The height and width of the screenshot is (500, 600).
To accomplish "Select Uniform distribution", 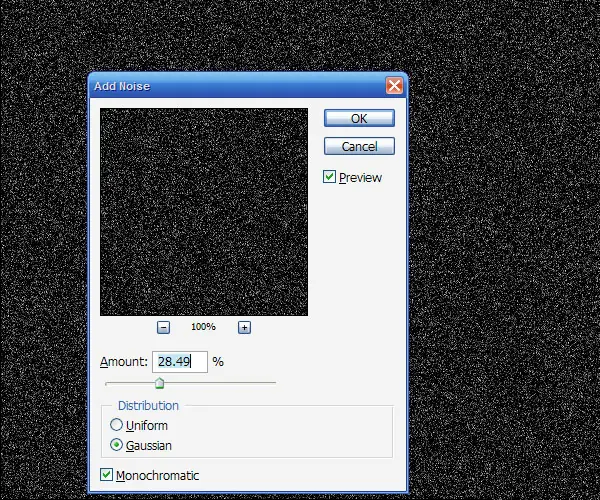I will 116,425.
